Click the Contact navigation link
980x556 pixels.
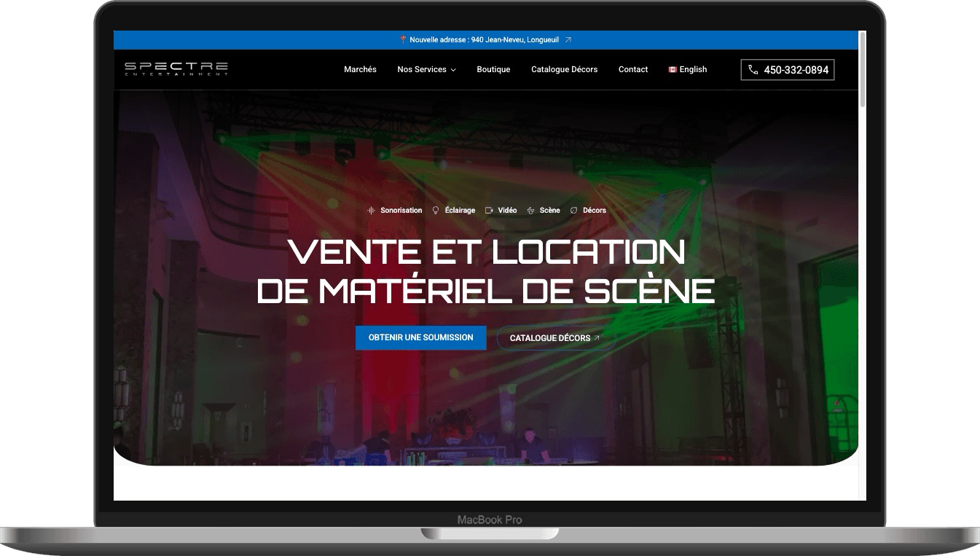point(632,69)
